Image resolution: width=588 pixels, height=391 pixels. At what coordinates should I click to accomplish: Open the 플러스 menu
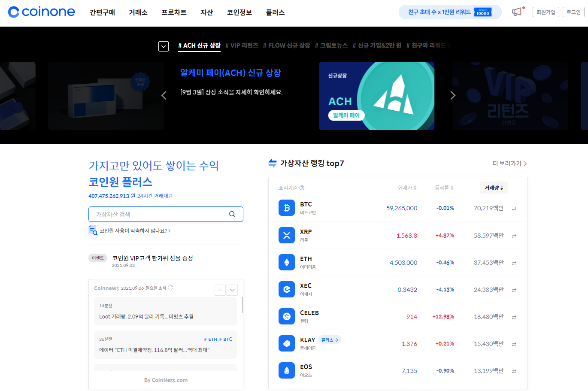275,12
